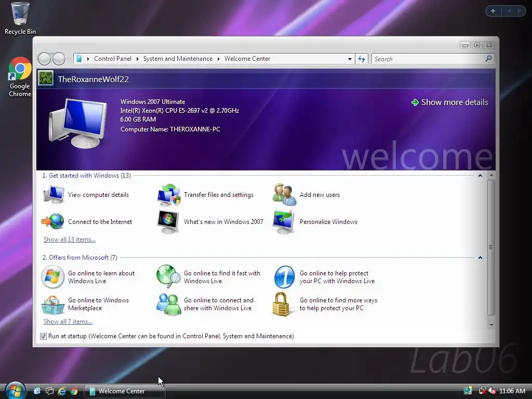This screenshot has height=399, width=532.
Task: Open the Recycle Bin on the desktop
Action: click(x=20, y=19)
